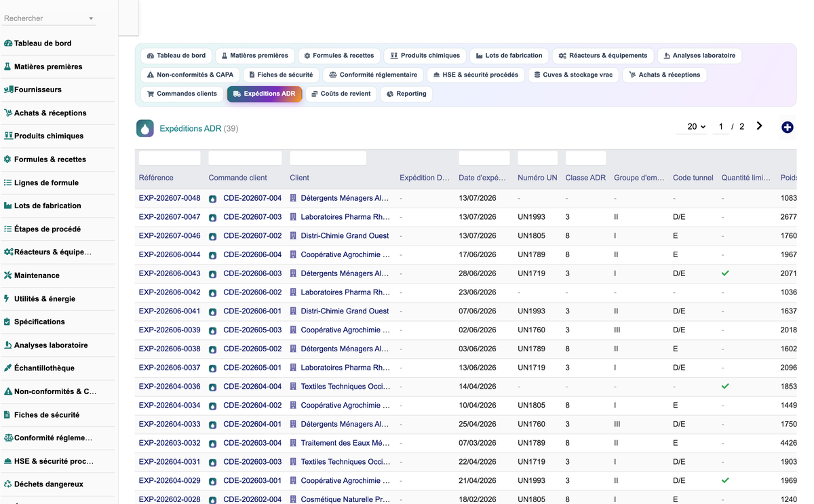Open the 20 rows-per-page dropdown

point(696,127)
